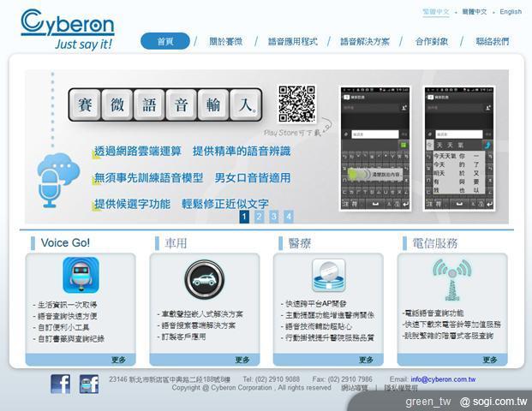Open the 語音應用程式 menu item
532x411 pixels.
click(x=292, y=42)
